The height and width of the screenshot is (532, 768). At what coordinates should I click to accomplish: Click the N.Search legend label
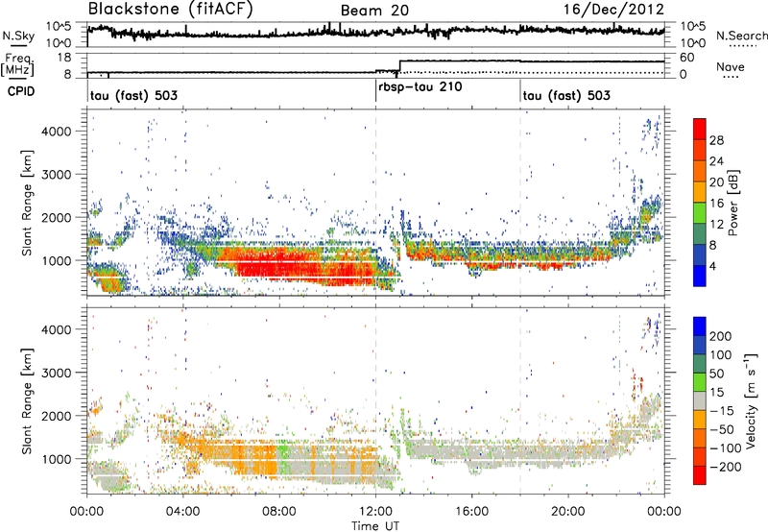[x=741, y=36]
